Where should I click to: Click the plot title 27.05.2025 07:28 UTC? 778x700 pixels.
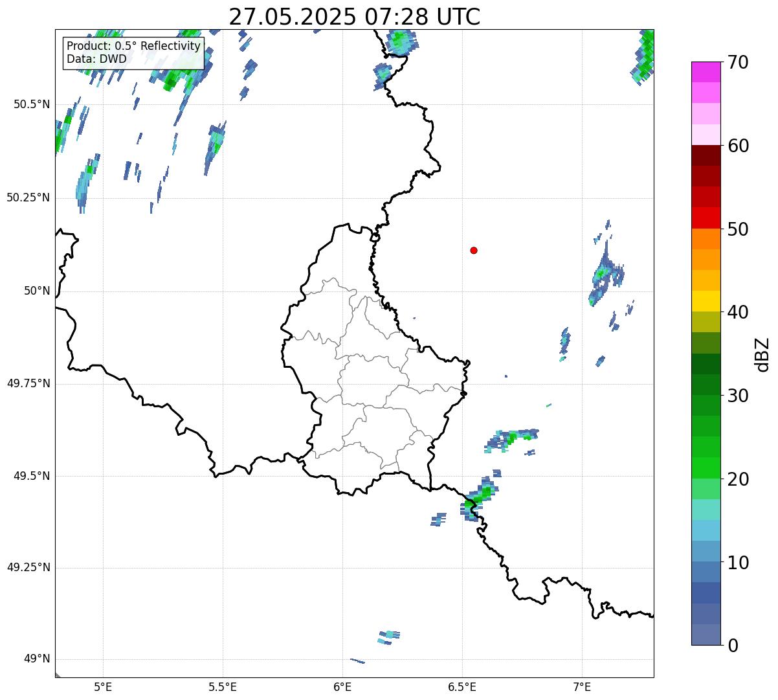coord(355,16)
